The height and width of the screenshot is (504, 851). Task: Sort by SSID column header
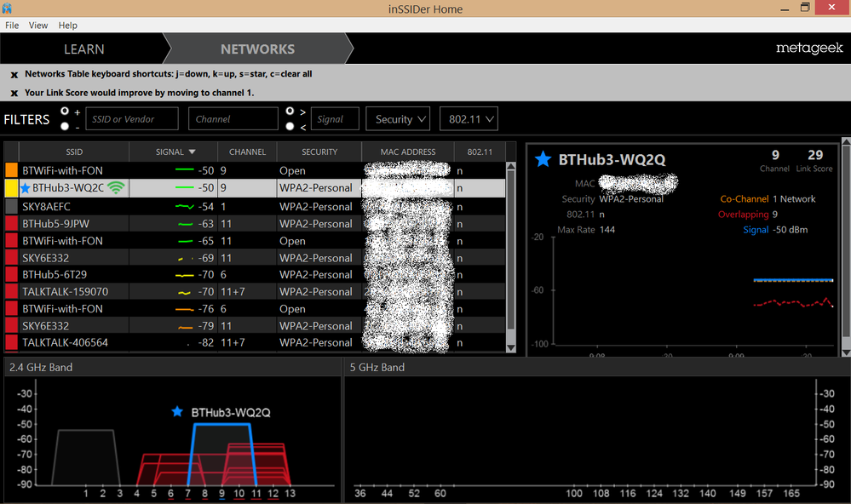point(74,152)
